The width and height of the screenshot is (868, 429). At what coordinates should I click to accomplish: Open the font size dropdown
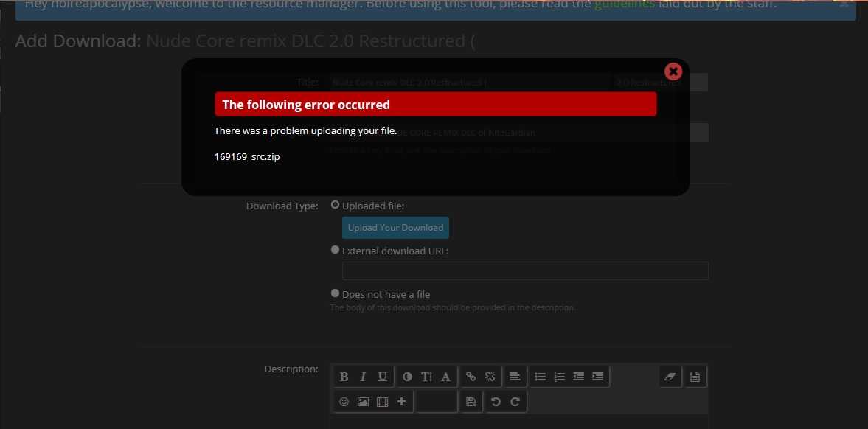pos(426,377)
